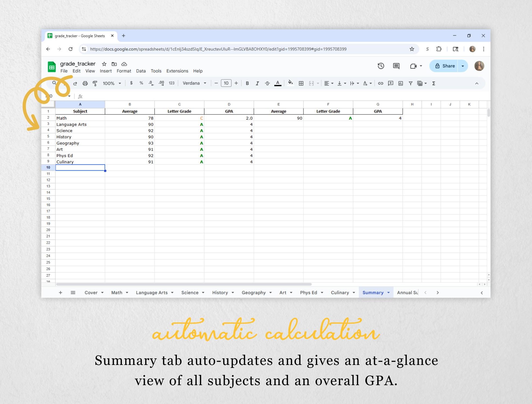532x404 pixels.
Task: Open the Data menu
Action: click(x=141, y=71)
